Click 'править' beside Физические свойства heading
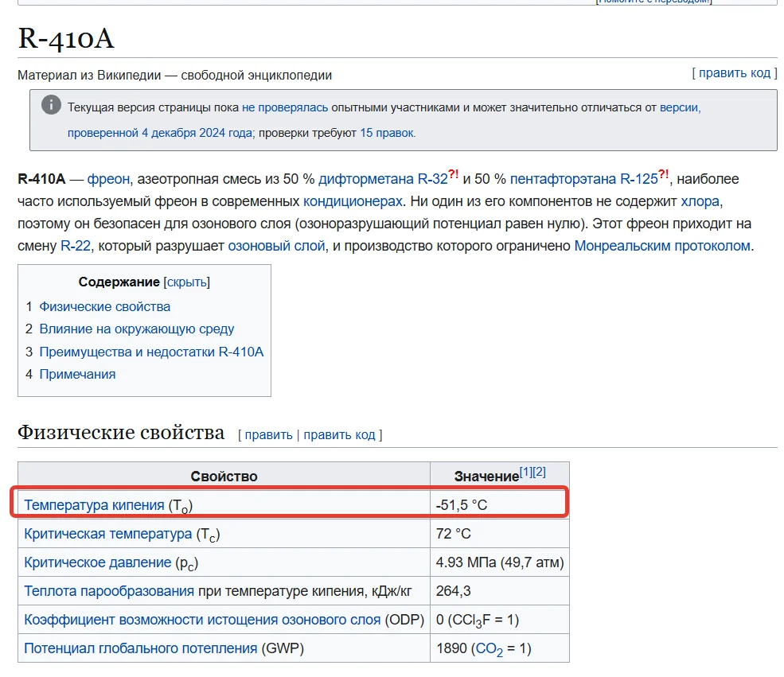This screenshot has width=784, height=677. [x=268, y=434]
